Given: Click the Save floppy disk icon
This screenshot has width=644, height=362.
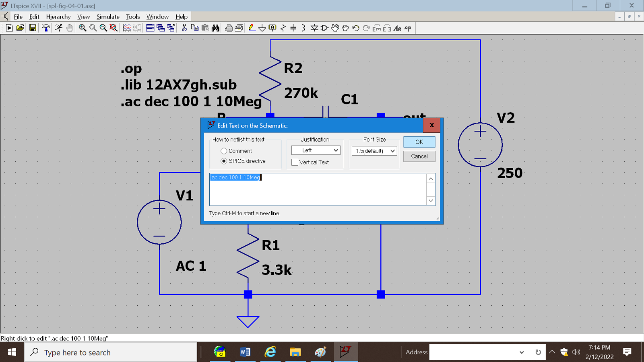Looking at the screenshot, I should click(33, 28).
